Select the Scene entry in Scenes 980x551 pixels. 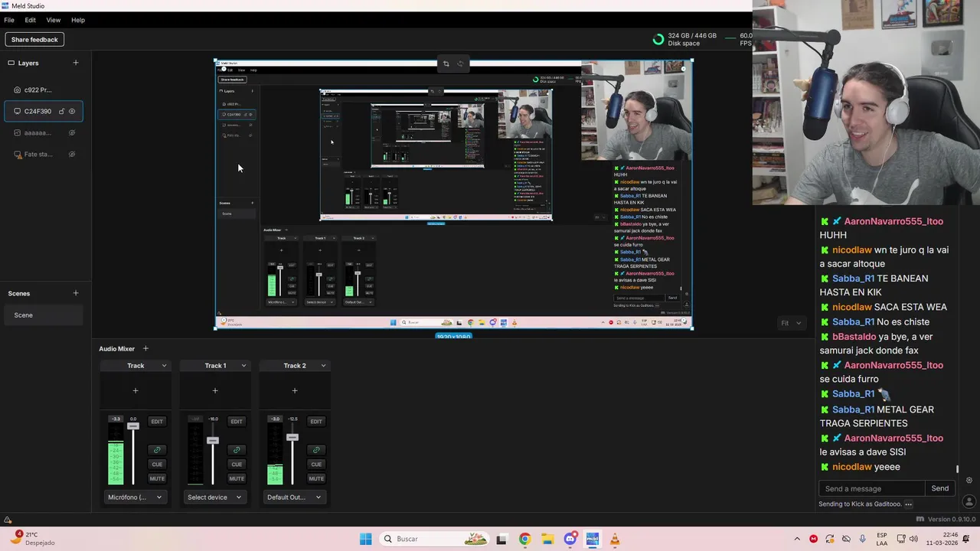coord(44,315)
